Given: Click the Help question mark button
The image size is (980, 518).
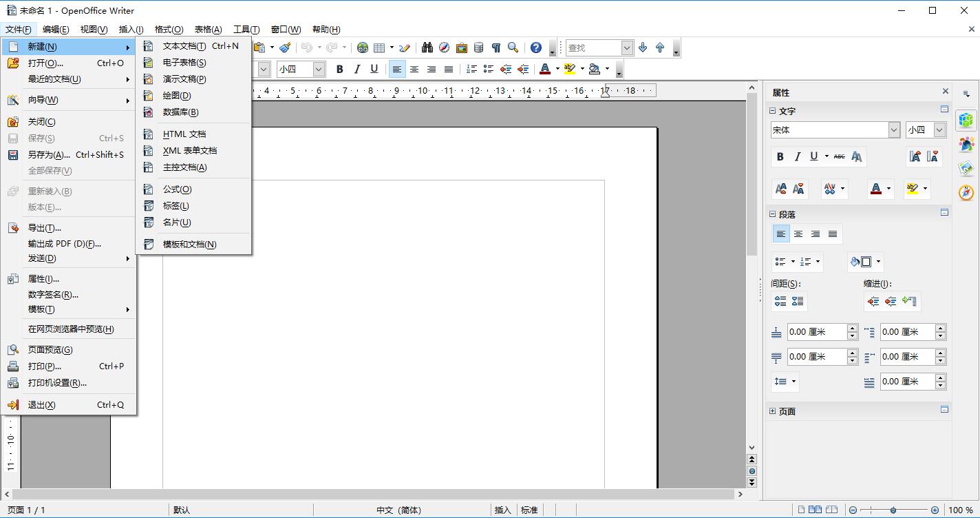Looking at the screenshot, I should (535, 48).
